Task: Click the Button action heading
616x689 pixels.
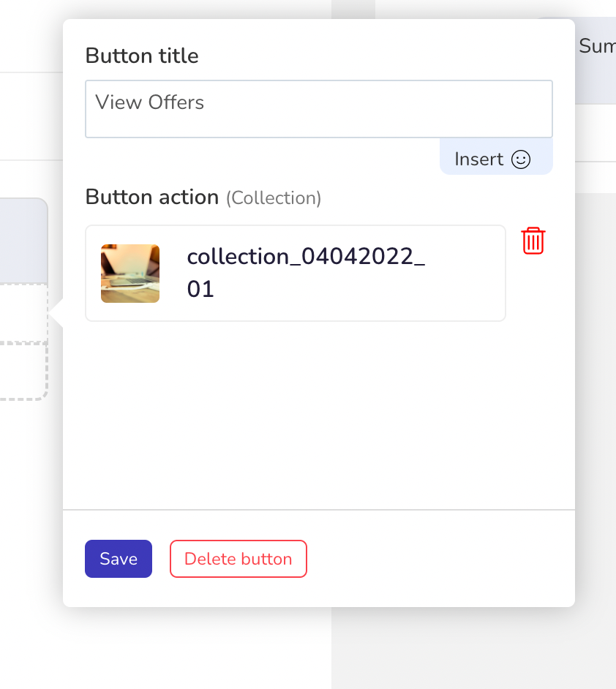Action: coord(152,197)
